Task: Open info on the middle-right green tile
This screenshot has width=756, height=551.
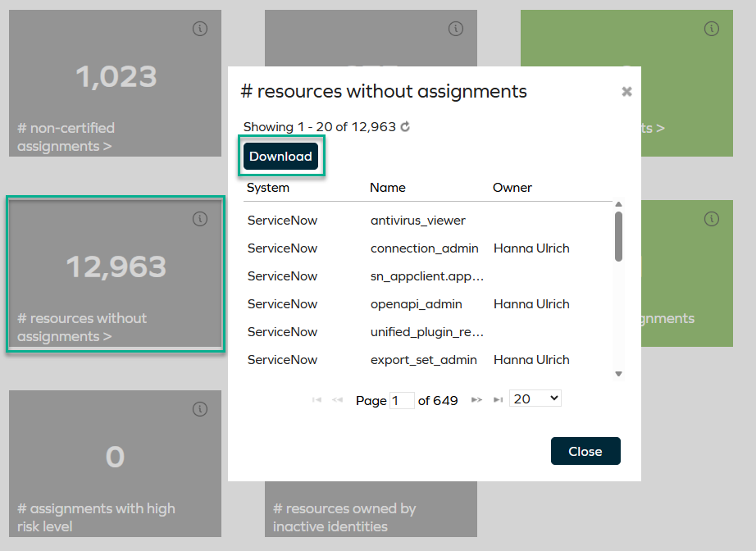Action: point(712,219)
